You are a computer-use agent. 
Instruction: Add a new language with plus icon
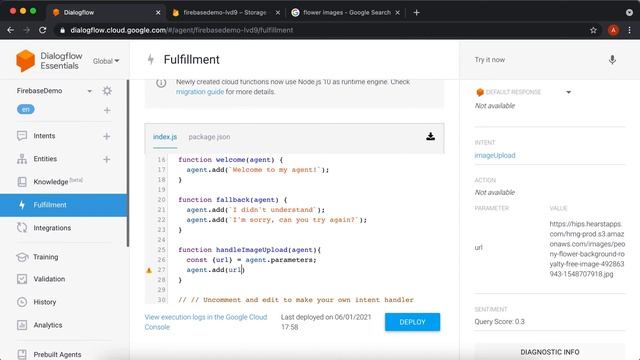tap(107, 110)
